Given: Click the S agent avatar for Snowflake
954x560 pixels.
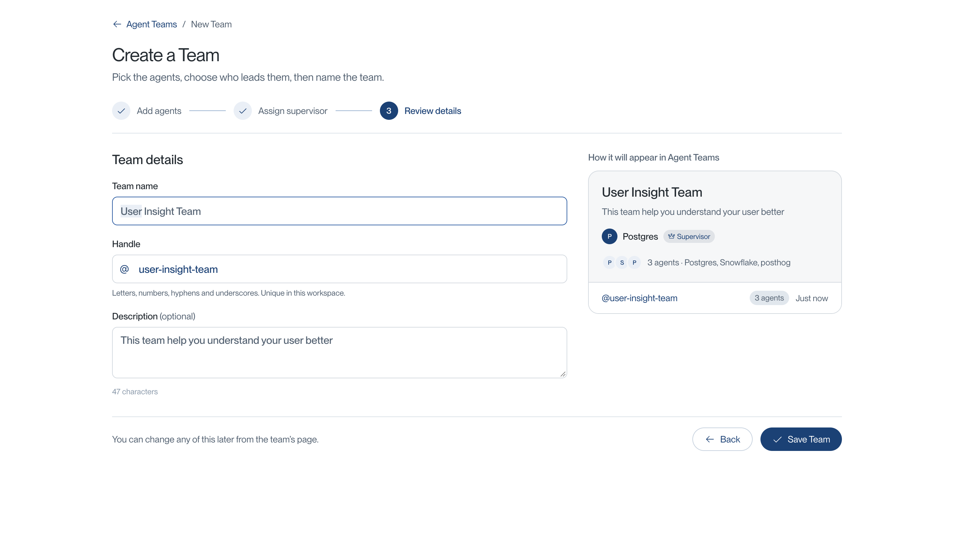Looking at the screenshot, I should pos(622,263).
